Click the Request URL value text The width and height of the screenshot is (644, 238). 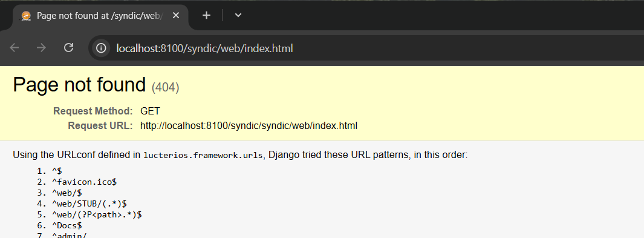pyautogui.click(x=249, y=126)
